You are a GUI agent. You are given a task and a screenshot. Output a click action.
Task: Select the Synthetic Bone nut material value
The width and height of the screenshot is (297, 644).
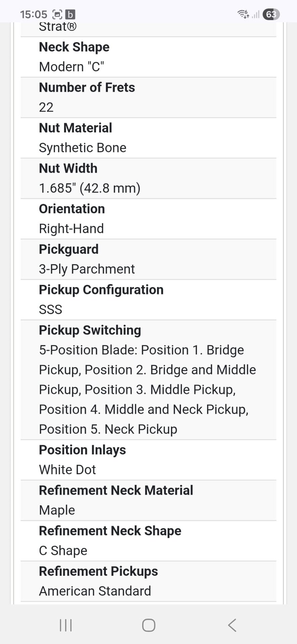[x=82, y=148]
